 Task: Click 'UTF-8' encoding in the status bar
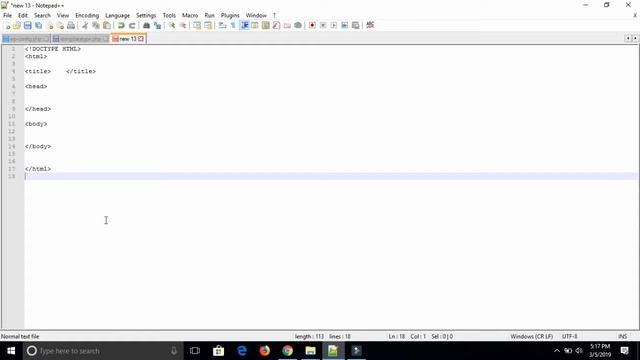(569, 336)
